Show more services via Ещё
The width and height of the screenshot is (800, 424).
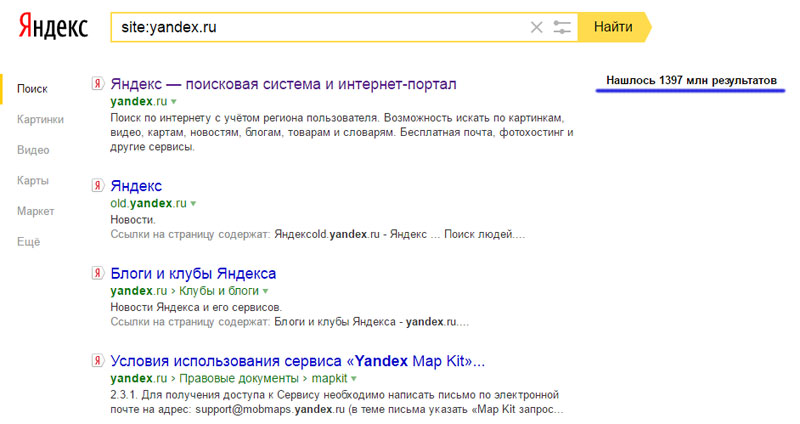pyautogui.click(x=29, y=242)
